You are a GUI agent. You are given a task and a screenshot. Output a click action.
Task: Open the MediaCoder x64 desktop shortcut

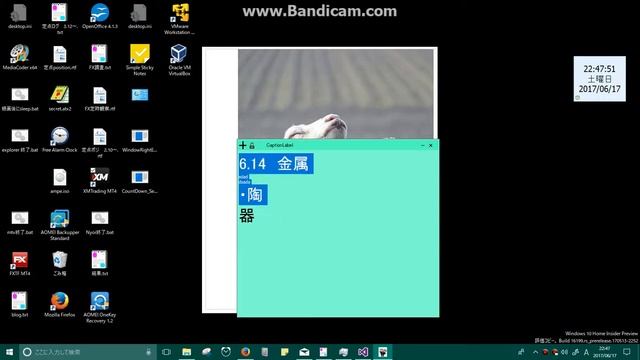(20, 57)
